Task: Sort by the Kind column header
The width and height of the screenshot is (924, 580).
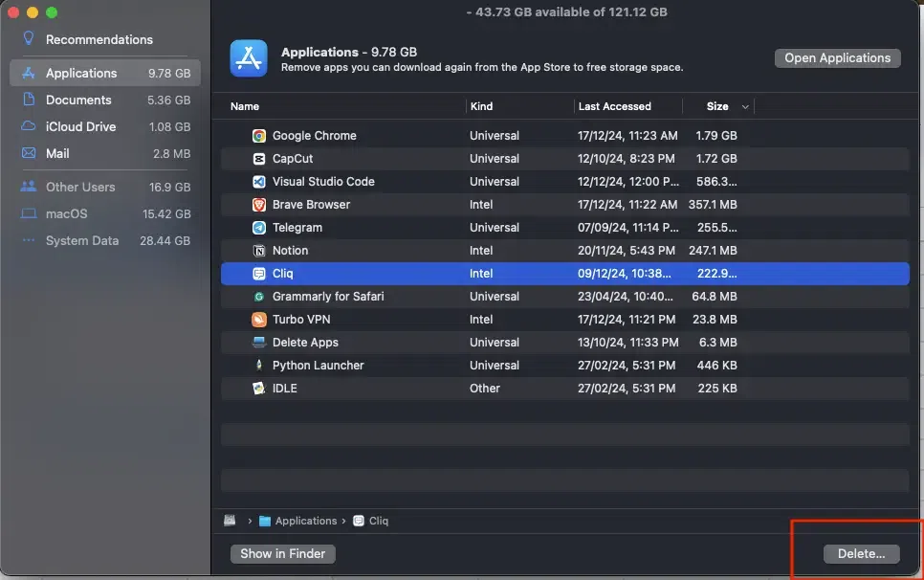Action: 481,106
